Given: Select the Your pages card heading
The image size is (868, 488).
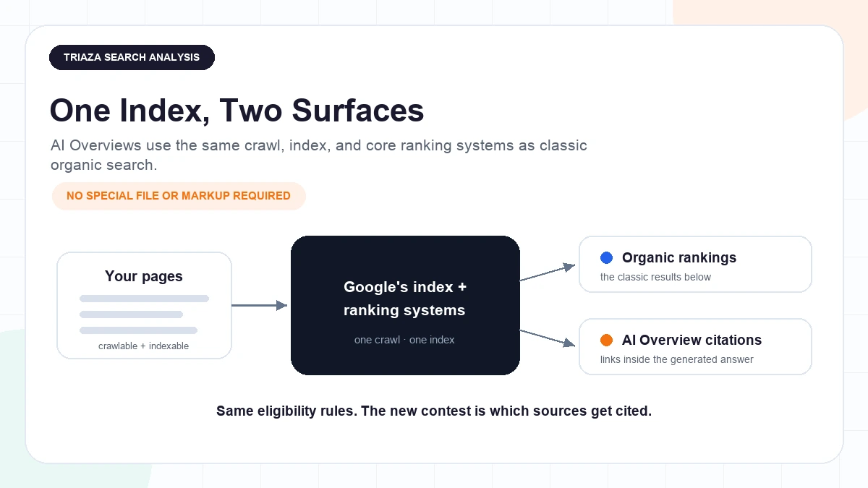Looking at the screenshot, I should pyautogui.click(x=144, y=276).
